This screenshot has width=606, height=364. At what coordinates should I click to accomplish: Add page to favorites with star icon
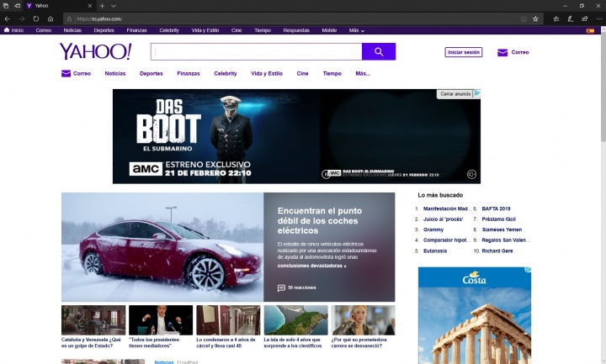click(535, 18)
